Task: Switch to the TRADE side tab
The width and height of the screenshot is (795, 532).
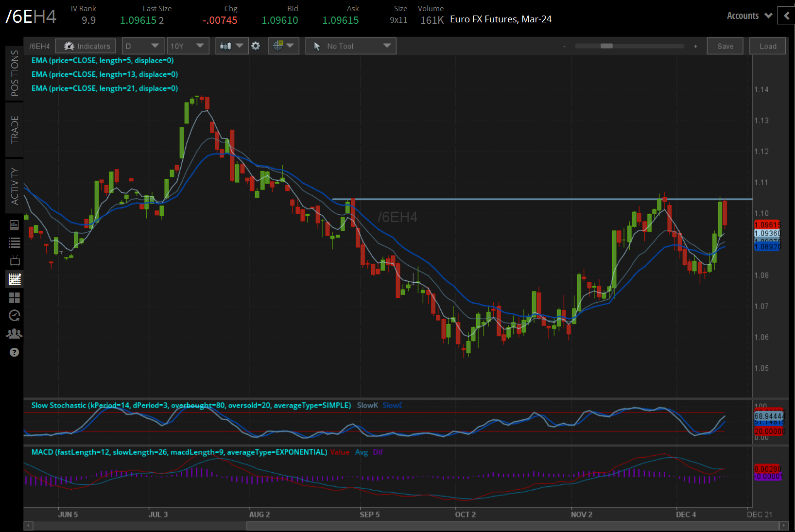Action: click(15, 129)
